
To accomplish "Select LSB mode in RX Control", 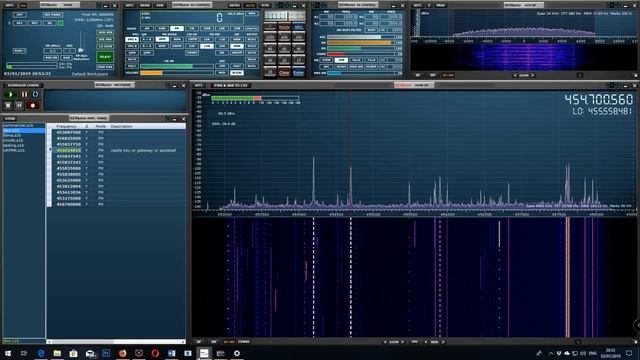I will pos(222,29).
